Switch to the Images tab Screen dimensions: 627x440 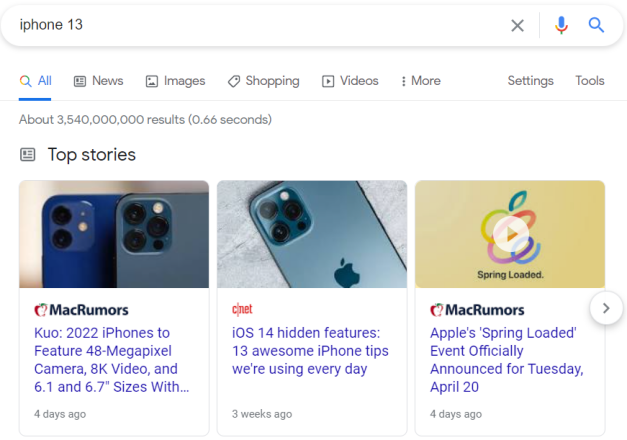[176, 81]
